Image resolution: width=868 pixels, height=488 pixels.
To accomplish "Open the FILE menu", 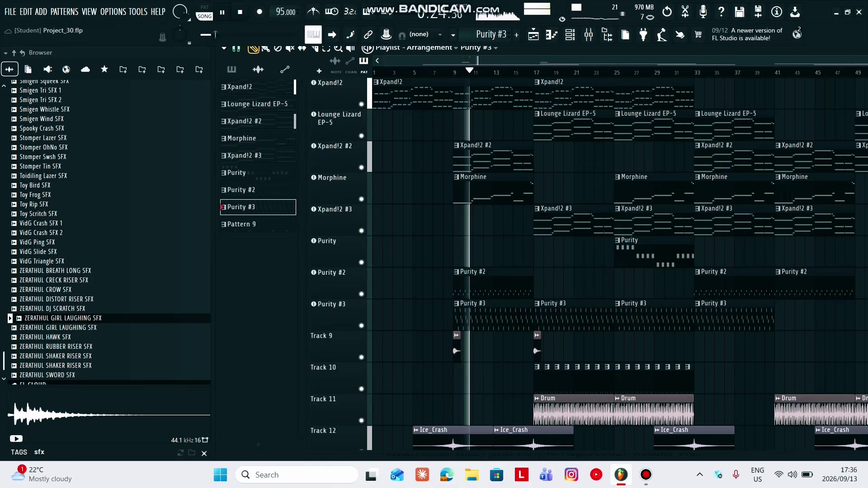I will coord(10,12).
